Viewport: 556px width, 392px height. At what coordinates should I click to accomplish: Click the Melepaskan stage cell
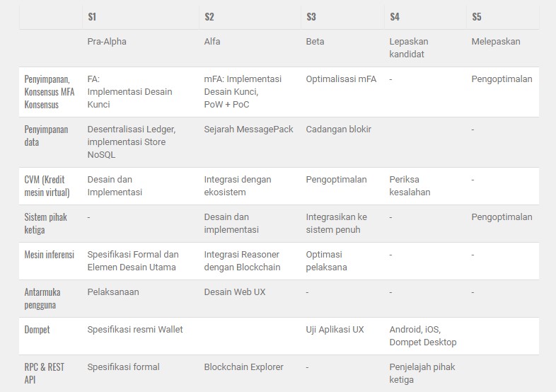point(495,41)
